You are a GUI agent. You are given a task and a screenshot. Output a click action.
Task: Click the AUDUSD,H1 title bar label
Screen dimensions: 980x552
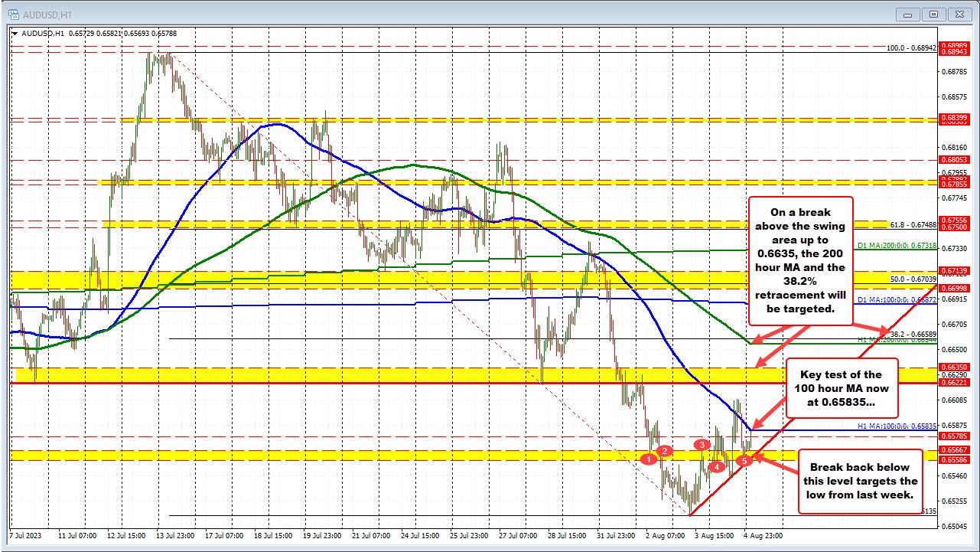[39, 14]
